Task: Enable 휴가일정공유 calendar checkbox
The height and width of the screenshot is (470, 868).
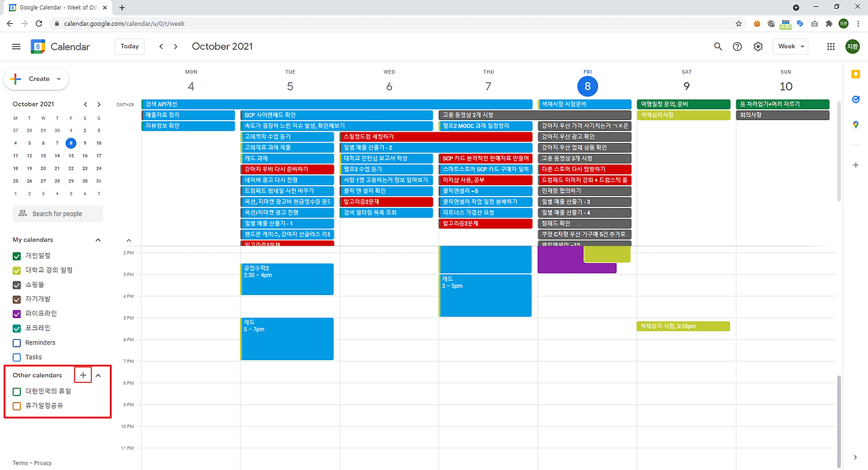Action: (x=17, y=406)
